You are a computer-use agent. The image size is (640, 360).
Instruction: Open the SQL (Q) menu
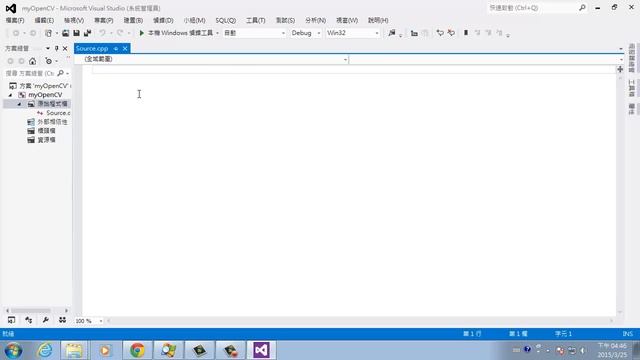tap(226, 20)
